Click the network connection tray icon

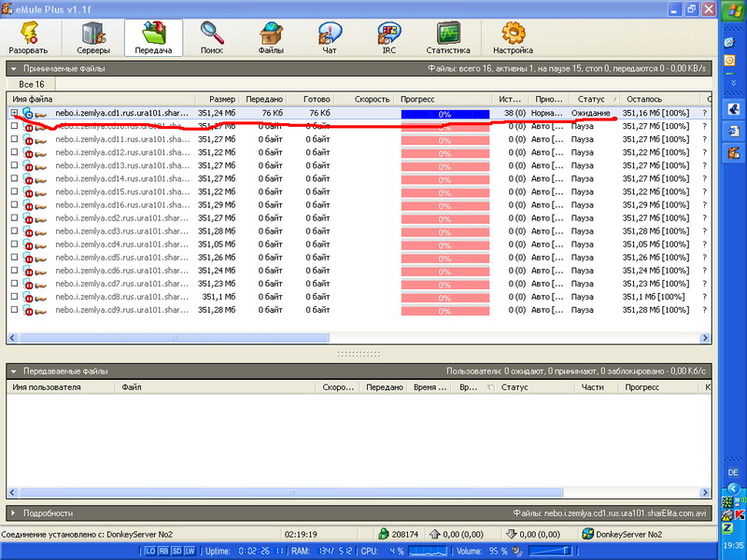(740, 502)
